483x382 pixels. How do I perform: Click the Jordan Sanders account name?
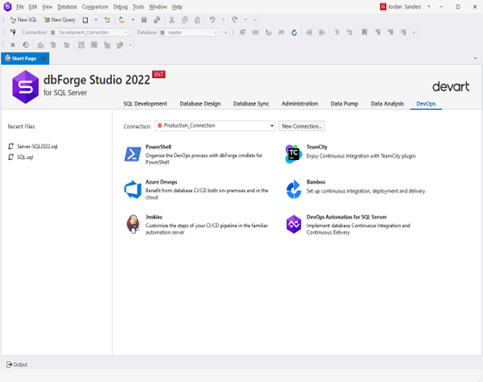404,7
